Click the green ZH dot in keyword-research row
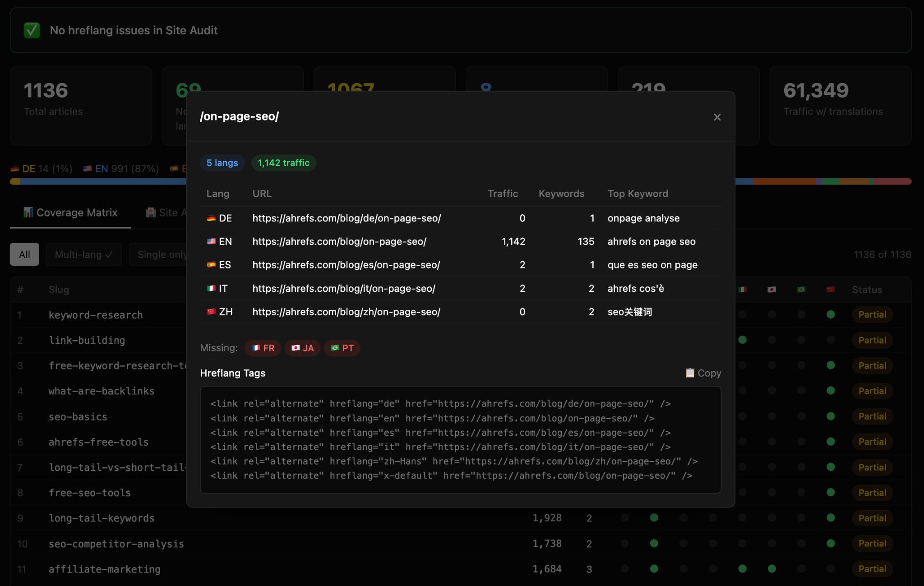 coord(830,314)
